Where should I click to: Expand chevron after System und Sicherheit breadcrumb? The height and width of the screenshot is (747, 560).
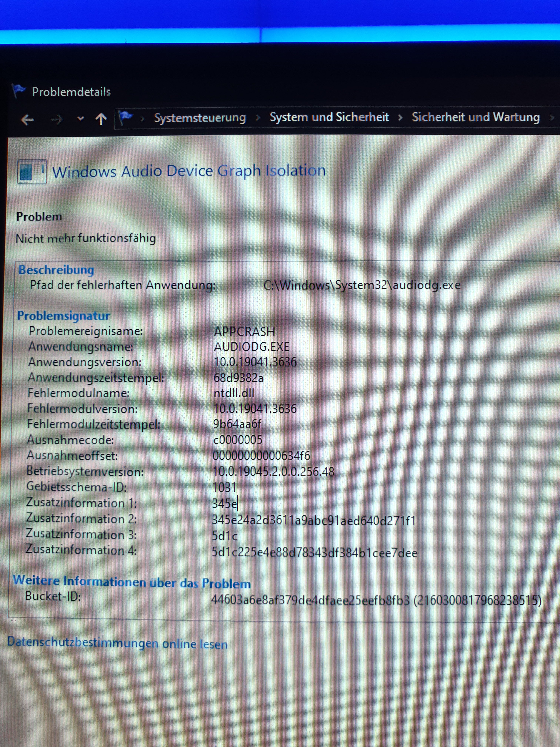pos(401,117)
